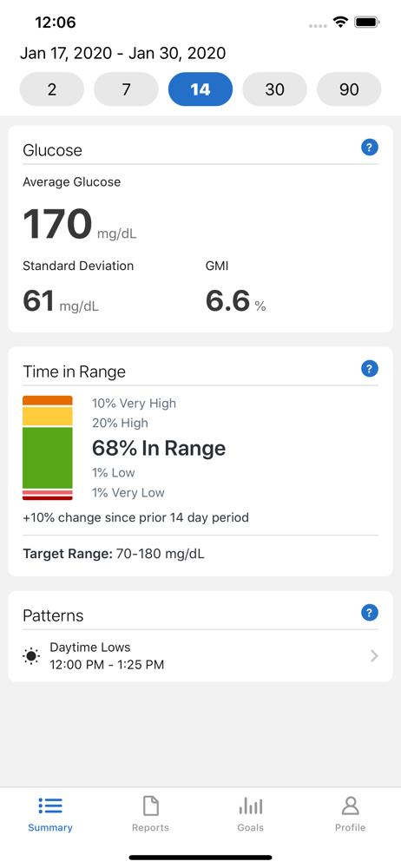Select the 90 day range pill

(x=349, y=89)
